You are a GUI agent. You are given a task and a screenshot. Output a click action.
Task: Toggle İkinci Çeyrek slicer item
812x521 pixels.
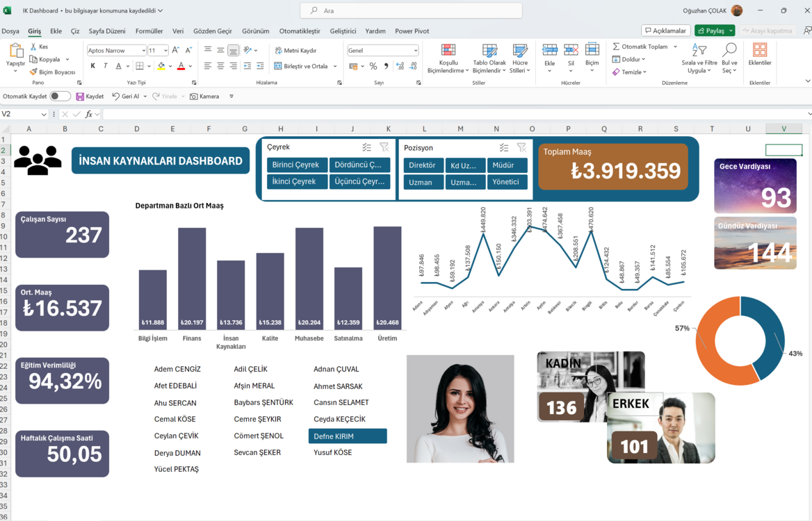(x=298, y=181)
